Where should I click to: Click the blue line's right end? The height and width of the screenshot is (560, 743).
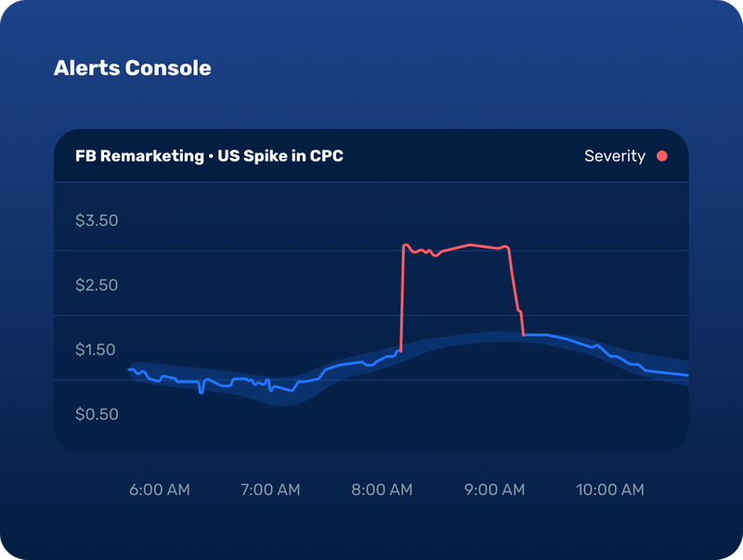tap(686, 375)
